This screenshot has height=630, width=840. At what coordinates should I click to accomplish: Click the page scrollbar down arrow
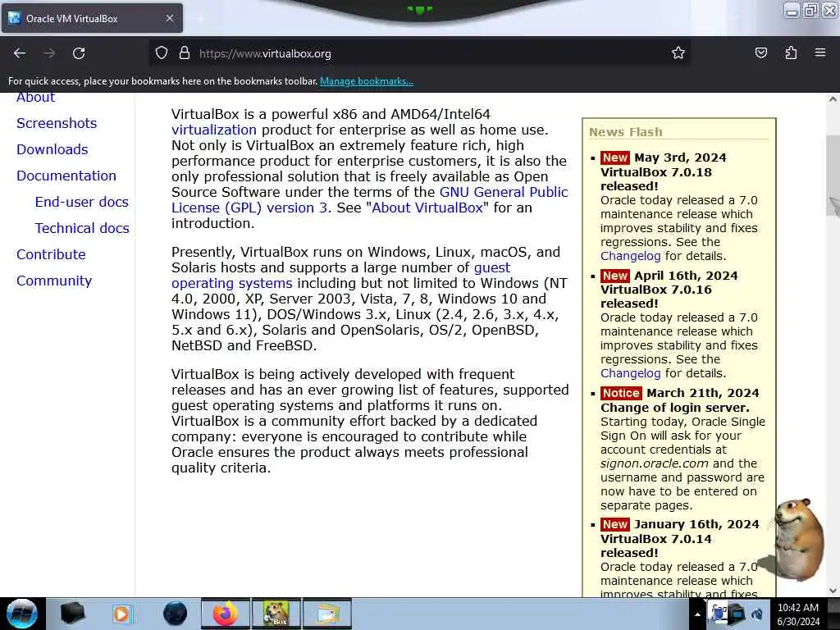833,591
